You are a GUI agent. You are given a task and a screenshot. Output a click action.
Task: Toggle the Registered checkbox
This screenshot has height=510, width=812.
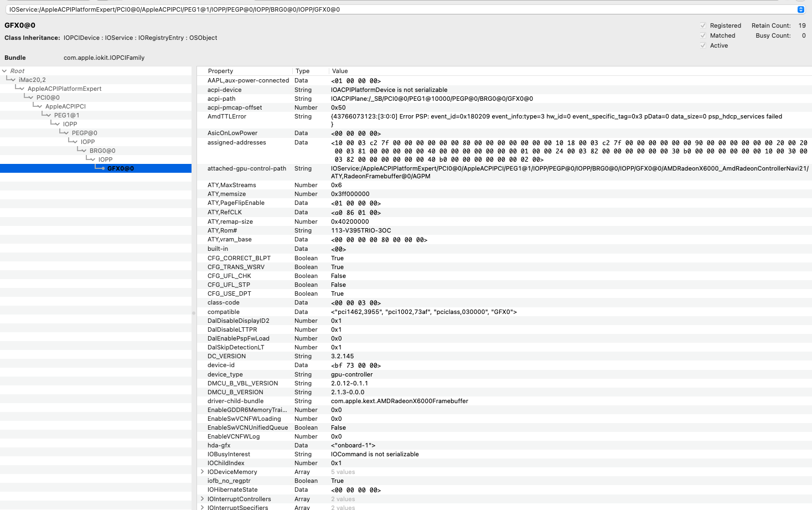pyautogui.click(x=703, y=25)
